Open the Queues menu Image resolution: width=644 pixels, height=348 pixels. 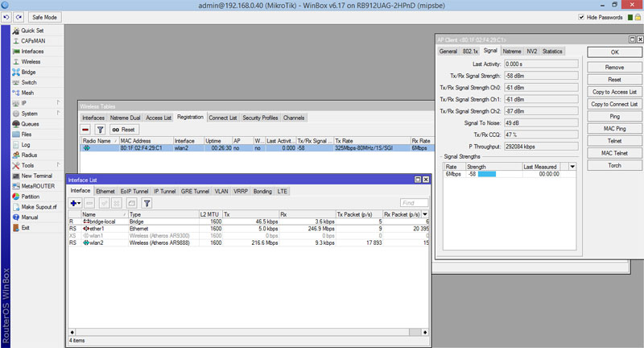pyautogui.click(x=30, y=124)
